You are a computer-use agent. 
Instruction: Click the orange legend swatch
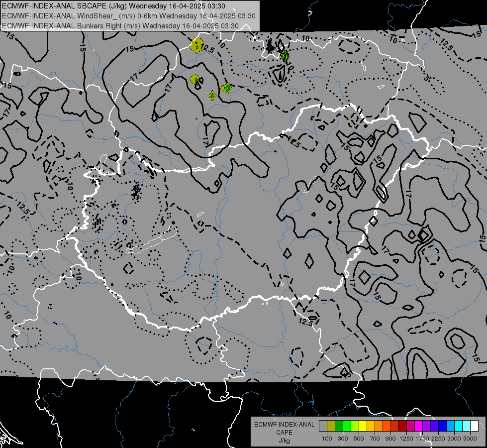379,426
